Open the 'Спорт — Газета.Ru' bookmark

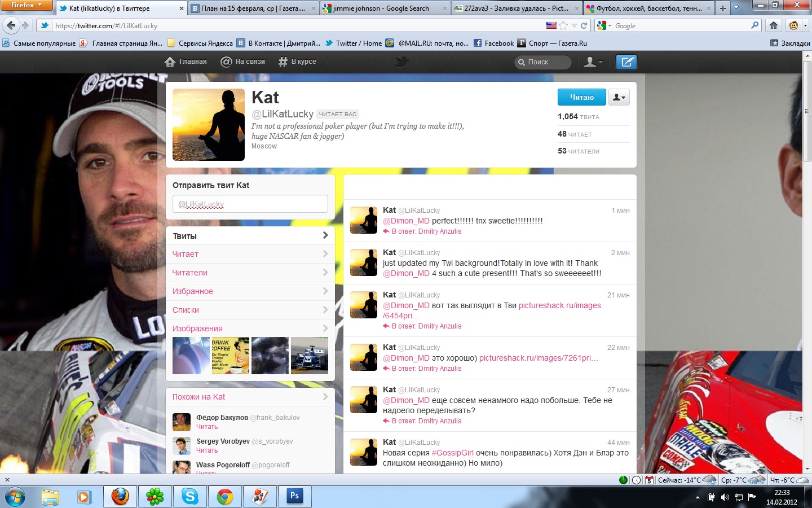coord(552,43)
